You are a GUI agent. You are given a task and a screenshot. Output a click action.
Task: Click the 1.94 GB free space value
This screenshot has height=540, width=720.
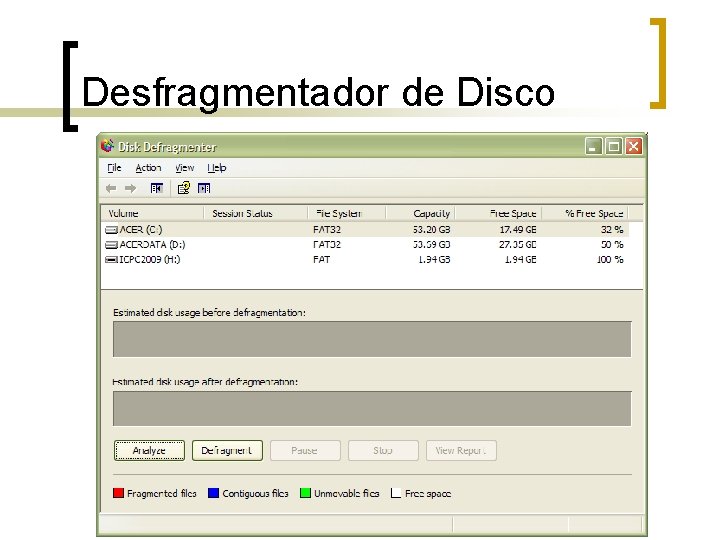point(521,260)
